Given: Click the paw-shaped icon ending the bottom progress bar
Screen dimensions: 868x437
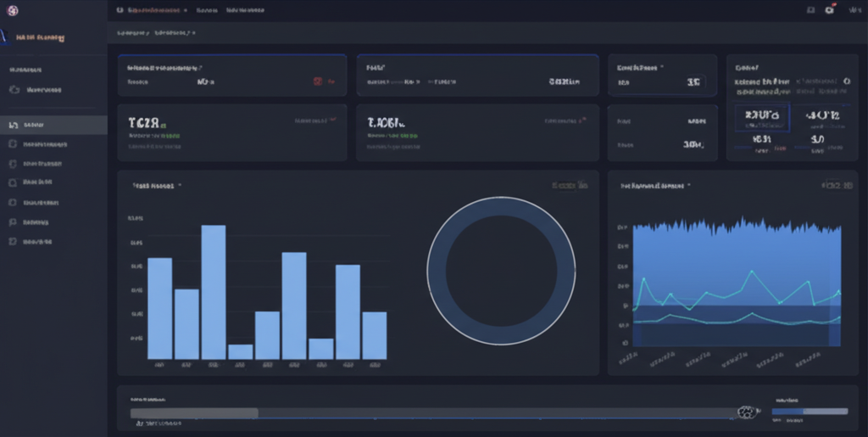Looking at the screenshot, I should click(x=747, y=412).
